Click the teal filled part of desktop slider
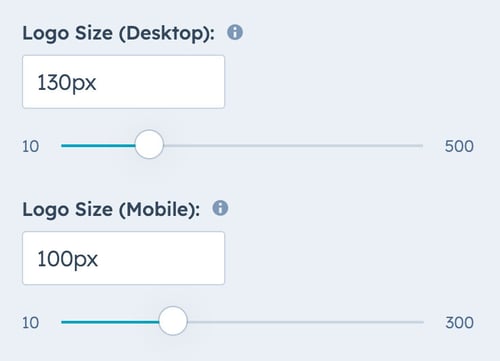This screenshot has width=500, height=361. [x=98, y=145]
